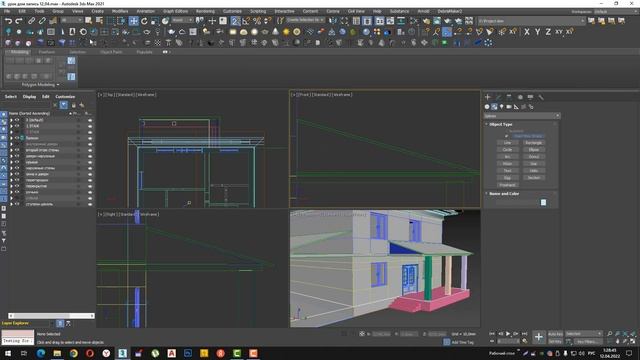Click the Scene Explorer horizontal scrollbar

point(51,316)
